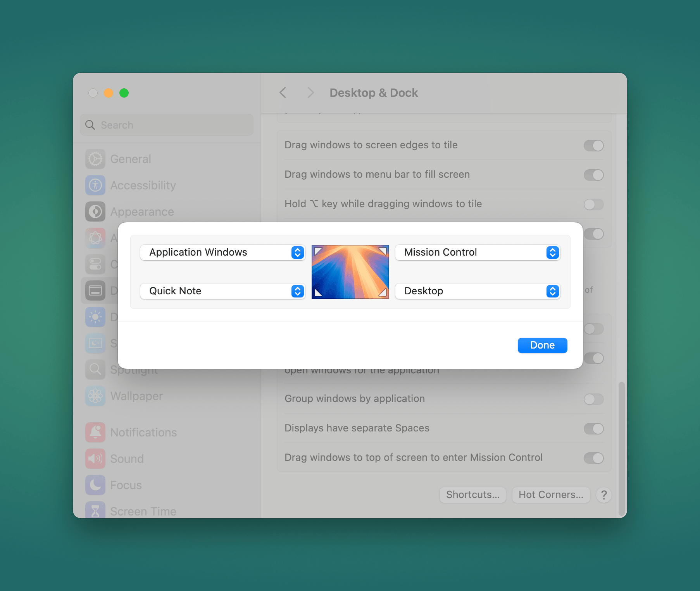Open the Notifications settings label

143,433
